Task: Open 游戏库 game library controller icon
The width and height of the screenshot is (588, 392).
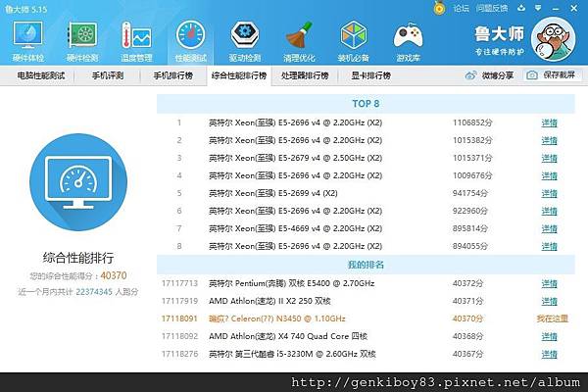Action: pyautogui.click(x=408, y=41)
